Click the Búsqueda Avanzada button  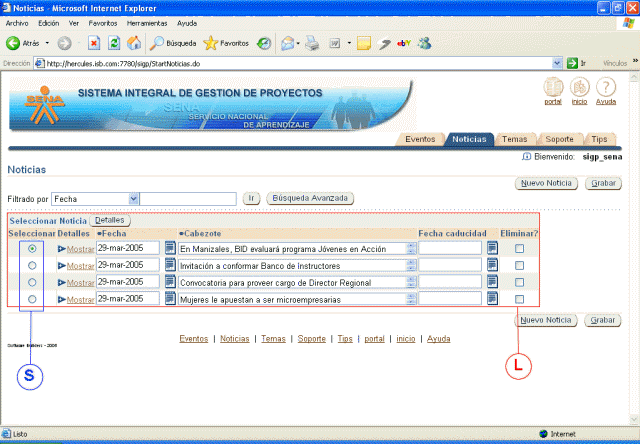(x=310, y=198)
